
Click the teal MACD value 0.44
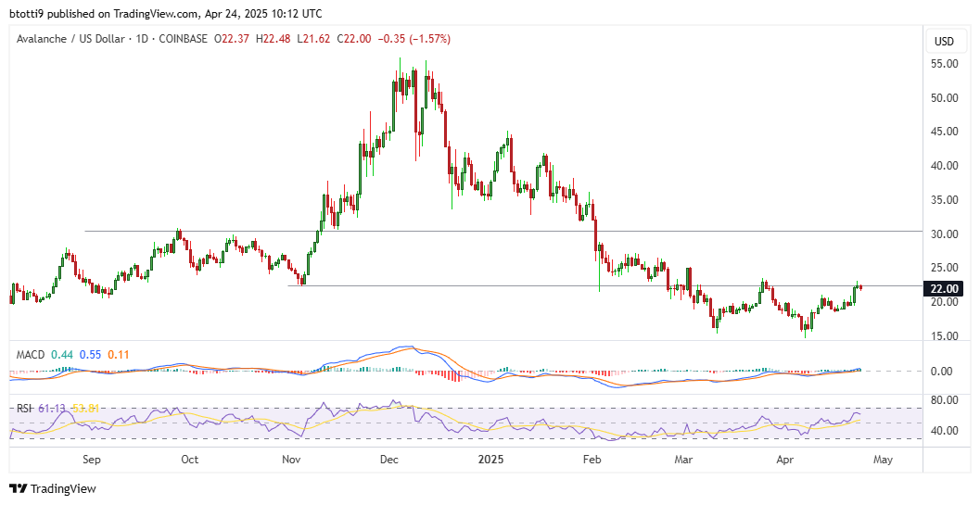(62, 354)
